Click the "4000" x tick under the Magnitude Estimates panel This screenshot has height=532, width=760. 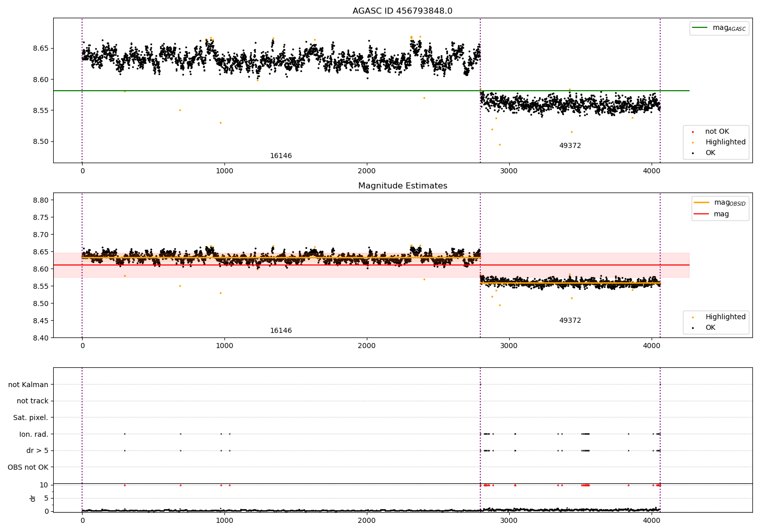[x=652, y=346]
